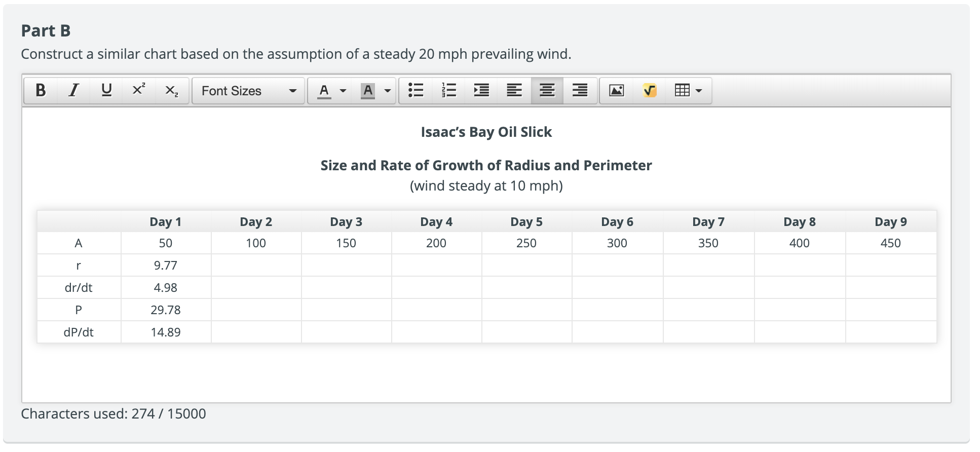Select the Day 5 column header
The width and height of the screenshot is (980, 452).
(x=526, y=221)
